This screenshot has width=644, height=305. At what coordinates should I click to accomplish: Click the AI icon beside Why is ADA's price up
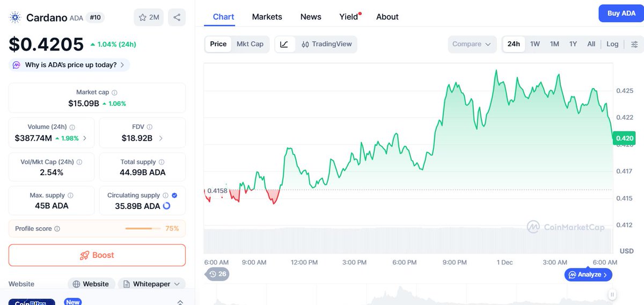pos(17,65)
